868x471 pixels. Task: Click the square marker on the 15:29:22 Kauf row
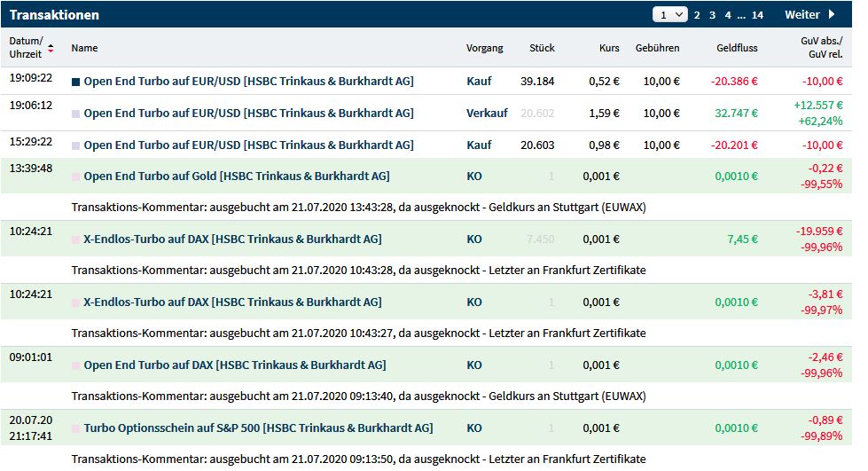point(75,145)
